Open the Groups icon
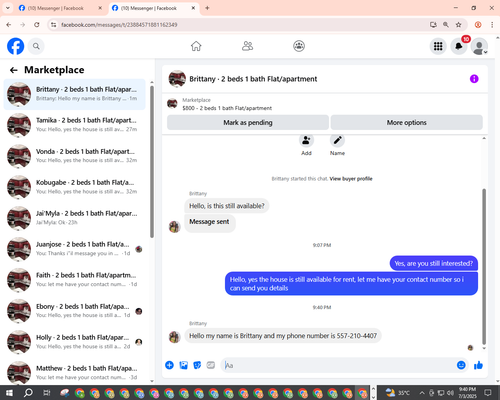Viewport: 500px width, 400px height. tap(299, 46)
